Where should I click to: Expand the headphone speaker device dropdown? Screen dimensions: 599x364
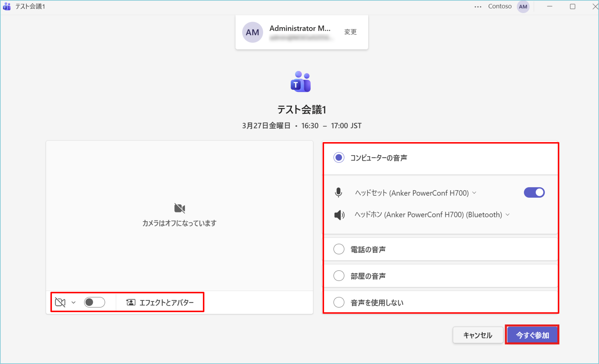[507, 215]
